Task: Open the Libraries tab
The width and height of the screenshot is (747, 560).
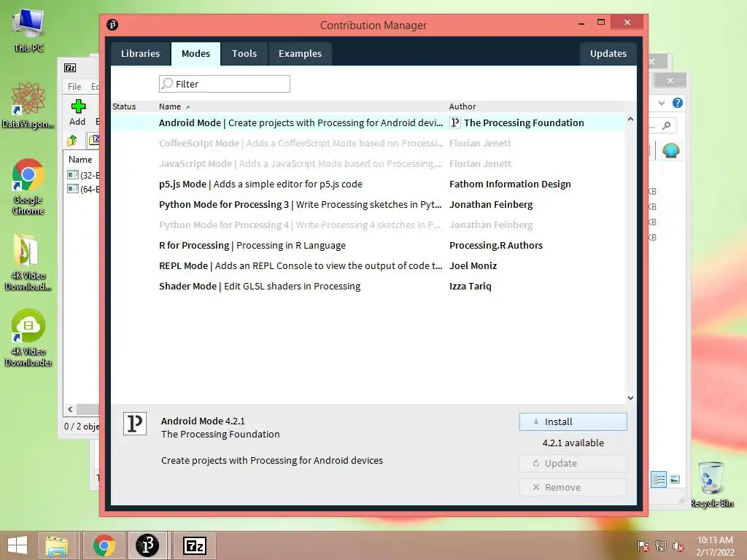Action: pos(140,53)
